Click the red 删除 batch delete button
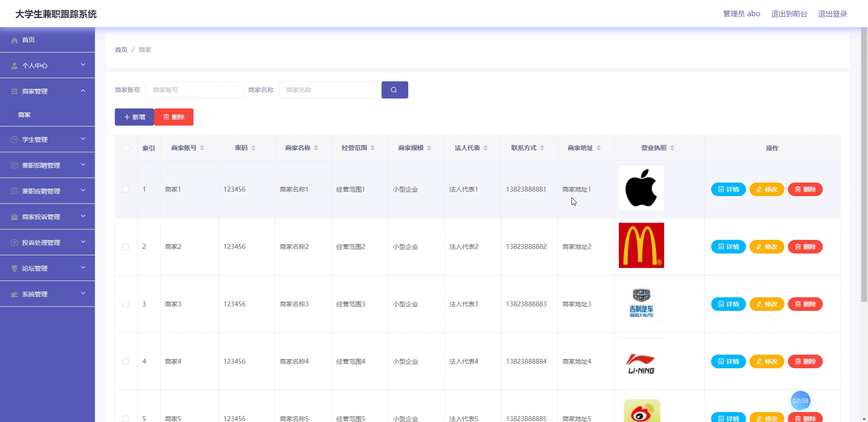Screen dimensions: 868x422 (174, 117)
